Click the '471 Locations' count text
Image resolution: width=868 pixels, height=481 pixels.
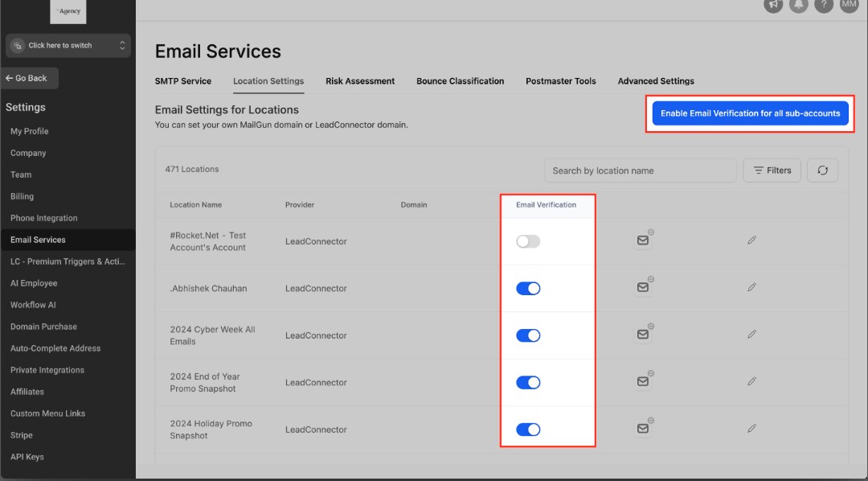191,169
